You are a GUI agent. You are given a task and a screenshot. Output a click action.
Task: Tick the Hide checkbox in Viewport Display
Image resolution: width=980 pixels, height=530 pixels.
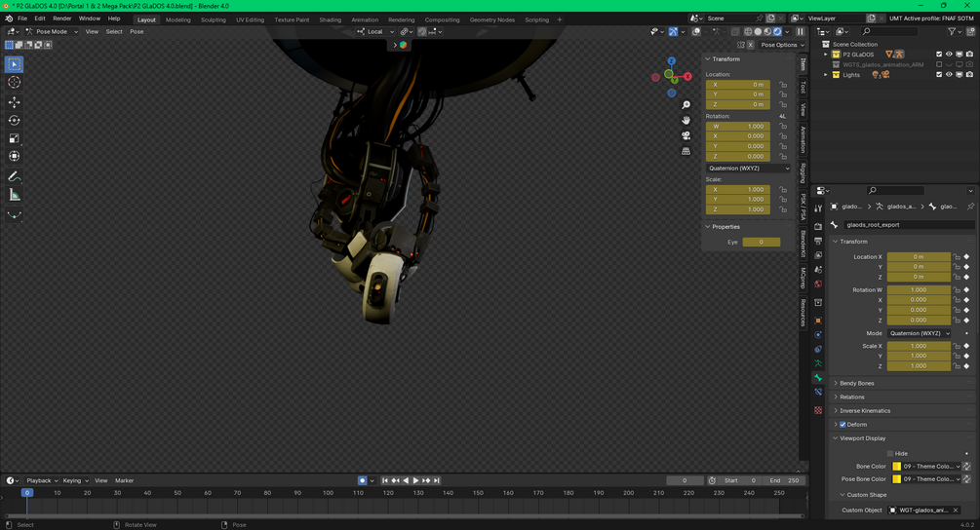pos(890,454)
